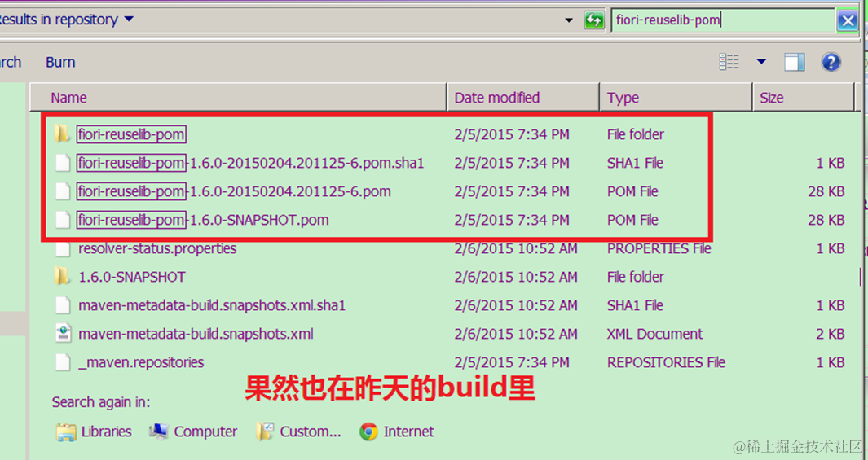Image resolution: width=868 pixels, height=460 pixels.
Task: Select fiori-reuselib-pom-1.6.0-20150204.201125-6.pom file name
Action: (x=234, y=192)
